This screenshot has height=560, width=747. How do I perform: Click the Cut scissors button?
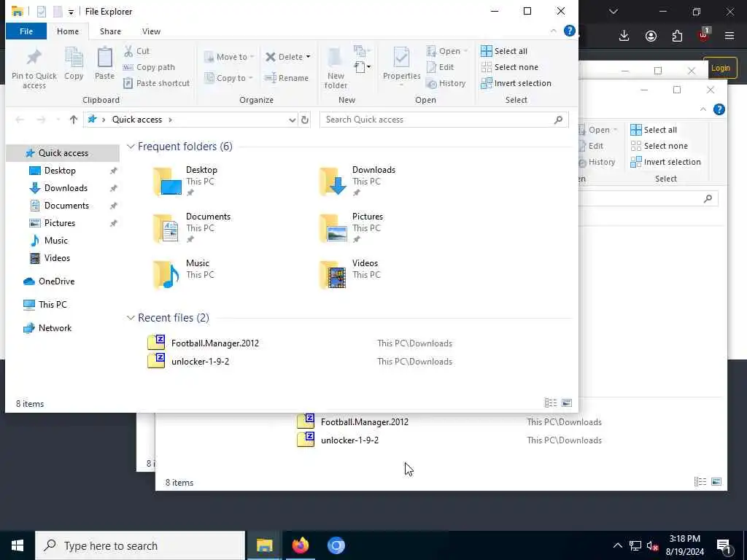pos(136,51)
